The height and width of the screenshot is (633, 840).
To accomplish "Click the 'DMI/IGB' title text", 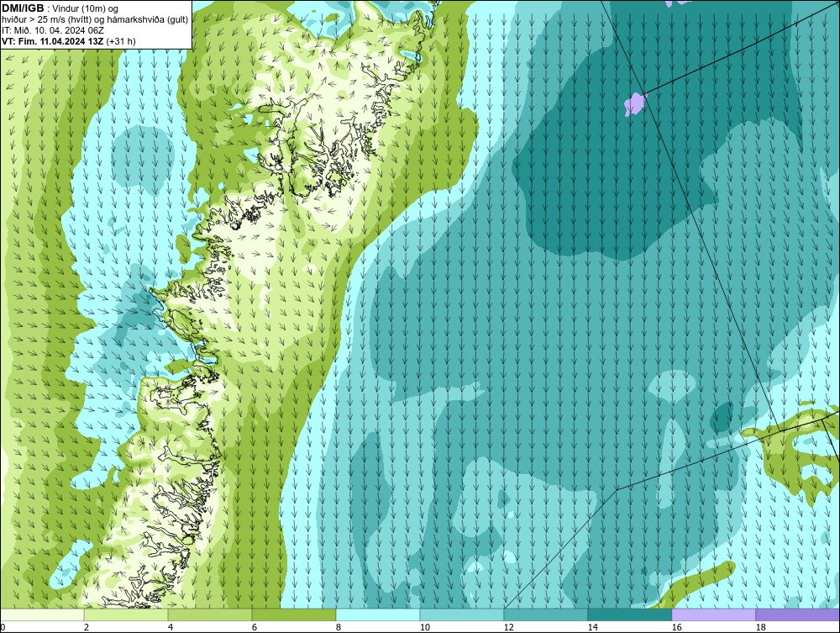I will click(x=23, y=8).
